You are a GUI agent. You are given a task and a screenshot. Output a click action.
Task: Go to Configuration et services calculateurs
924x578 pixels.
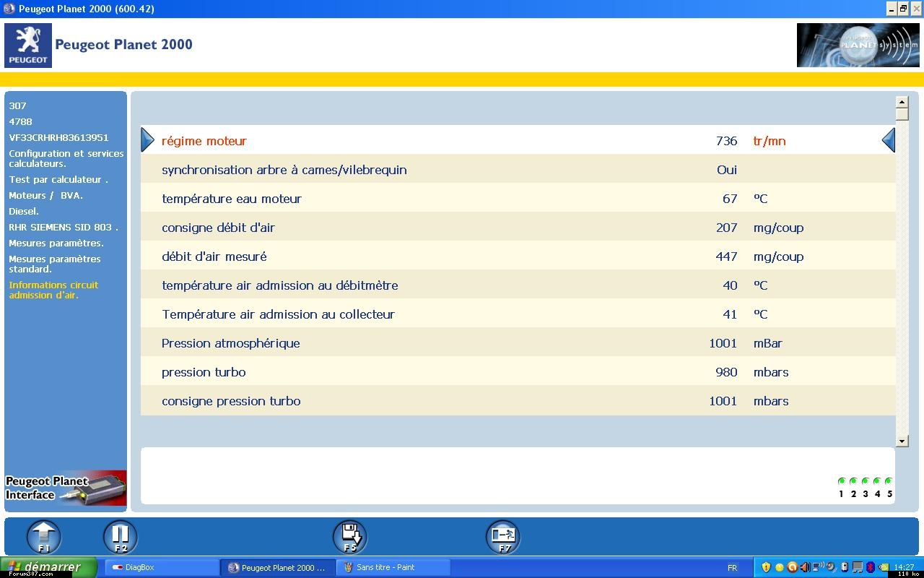tap(66, 158)
